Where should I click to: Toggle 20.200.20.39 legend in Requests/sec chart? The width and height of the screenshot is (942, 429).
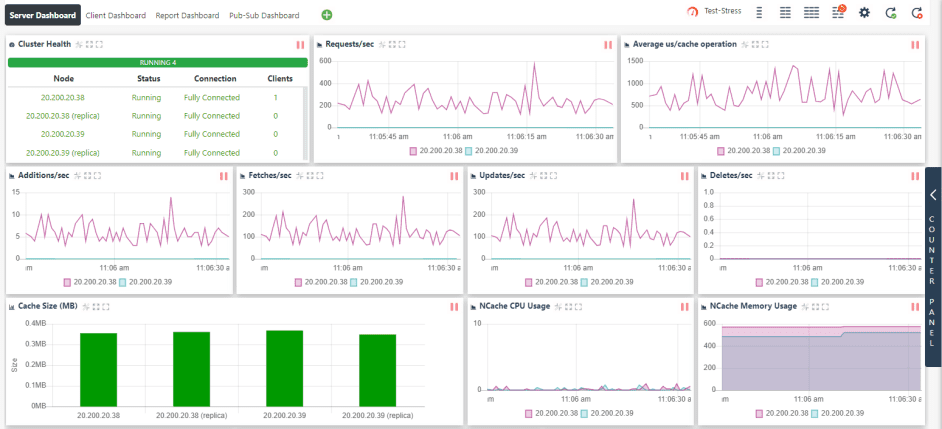[x=491, y=151]
